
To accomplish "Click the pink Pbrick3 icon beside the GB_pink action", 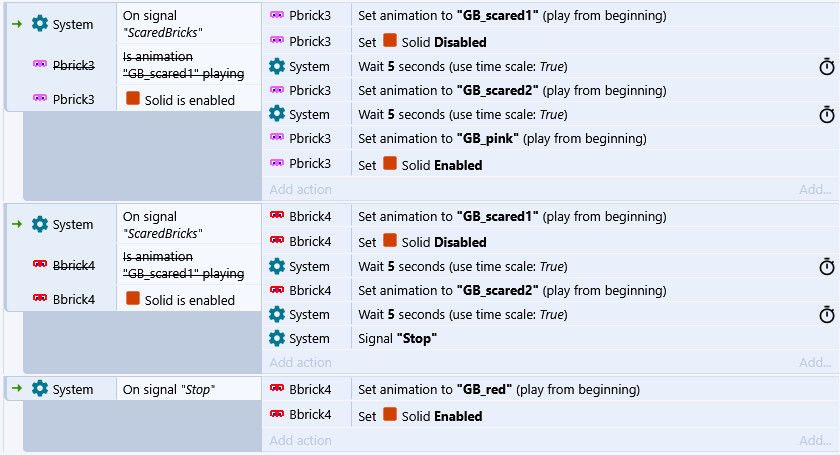I will click(277, 138).
